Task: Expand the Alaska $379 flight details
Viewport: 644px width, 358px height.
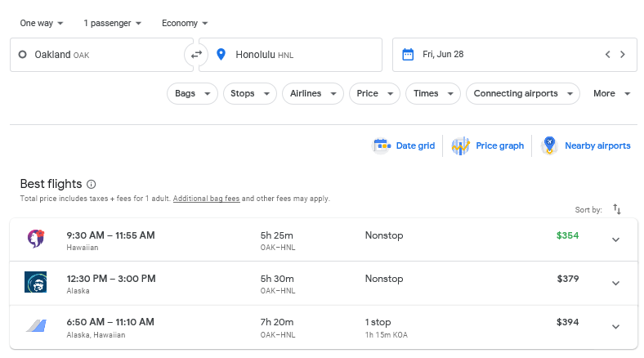Action: pyautogui.click(x=616, y=283)
